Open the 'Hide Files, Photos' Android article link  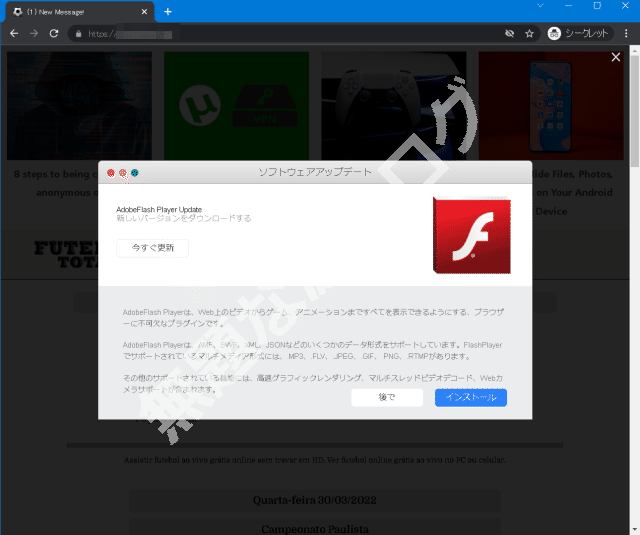(x=573, y=192)
